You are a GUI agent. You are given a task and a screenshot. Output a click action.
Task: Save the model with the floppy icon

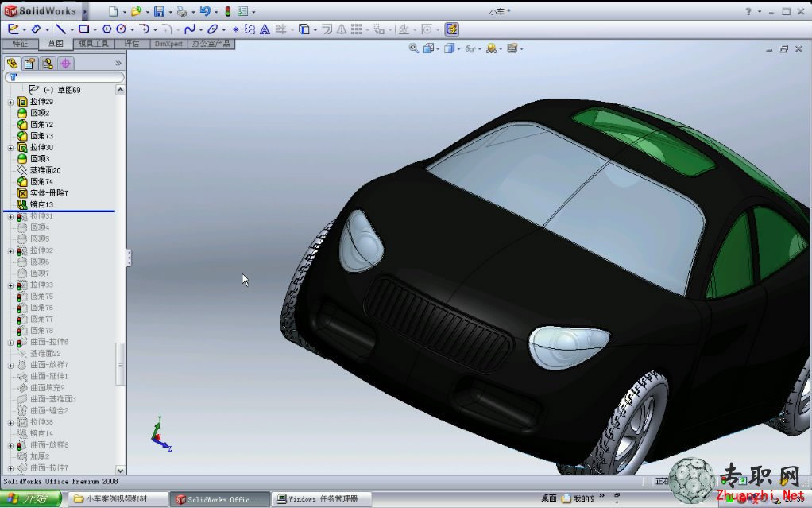coord(159,11)
